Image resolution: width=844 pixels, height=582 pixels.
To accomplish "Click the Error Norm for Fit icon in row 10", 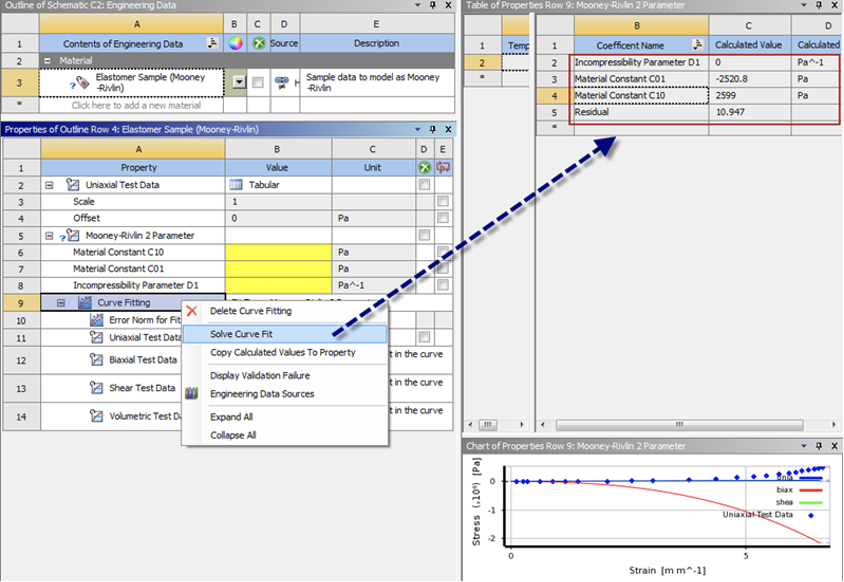I will tap(96, 320).
